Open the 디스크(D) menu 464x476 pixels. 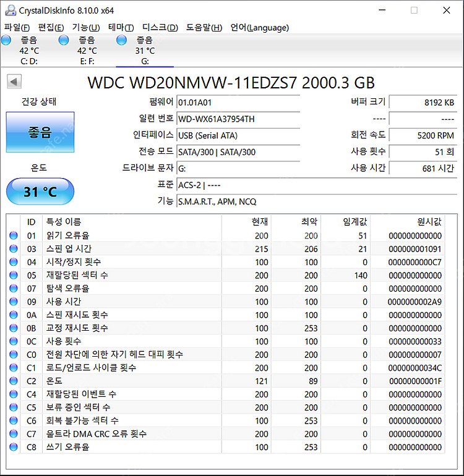pyautogui.click(x=160, y=27)
